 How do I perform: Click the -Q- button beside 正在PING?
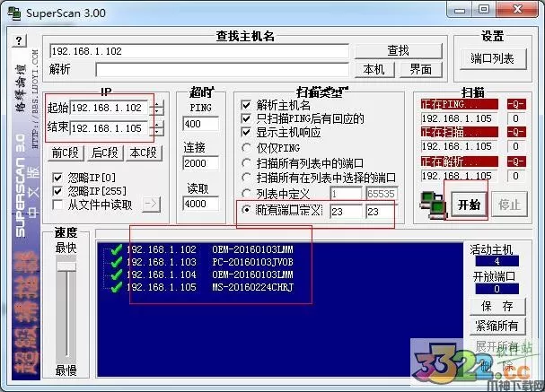click(x=515, y=104)
